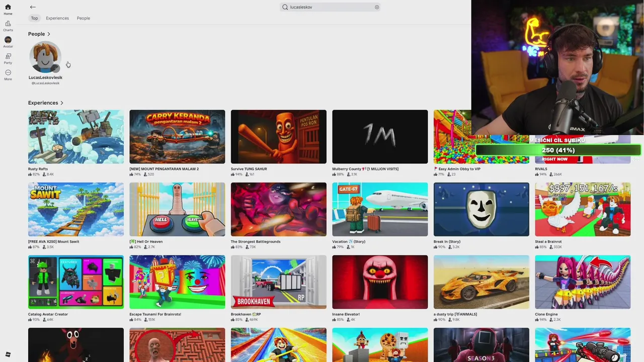This screenshot has height=362, width=644.
Task: Open Avatar in the sidebar
Action: click(8, 42)
